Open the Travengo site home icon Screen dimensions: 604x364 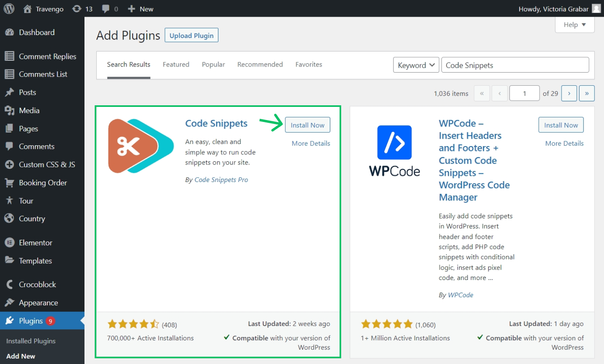27,9
